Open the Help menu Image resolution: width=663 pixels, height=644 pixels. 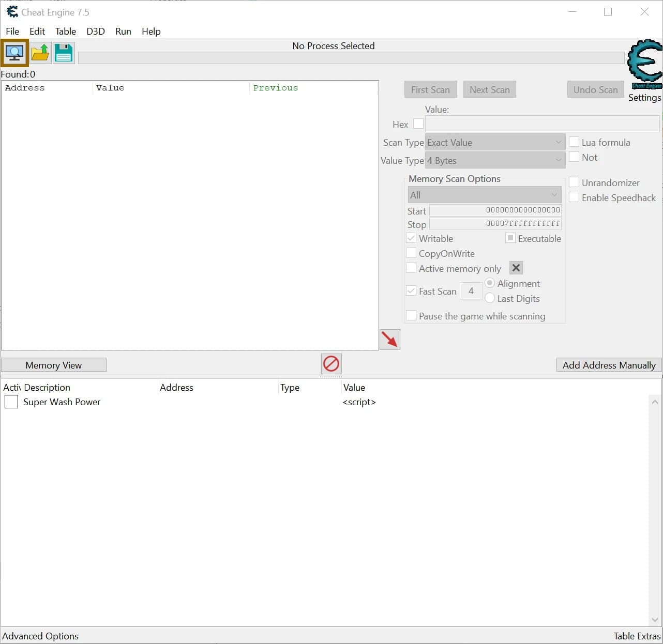pos(151,31)
